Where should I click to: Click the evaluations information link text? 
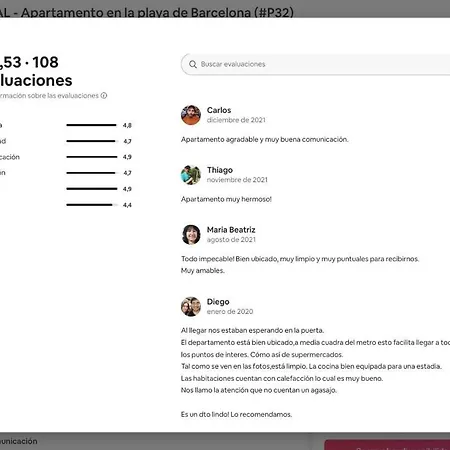(49, 96)
